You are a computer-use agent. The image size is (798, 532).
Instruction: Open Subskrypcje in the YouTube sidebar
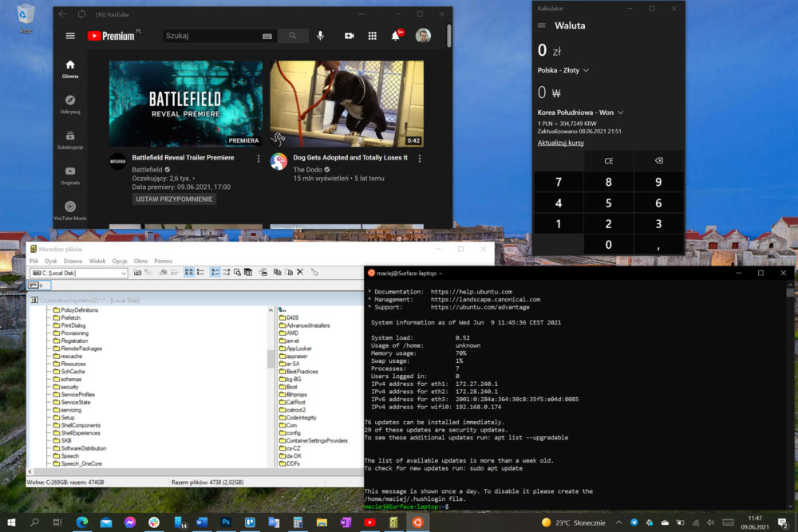coord(70,140)
